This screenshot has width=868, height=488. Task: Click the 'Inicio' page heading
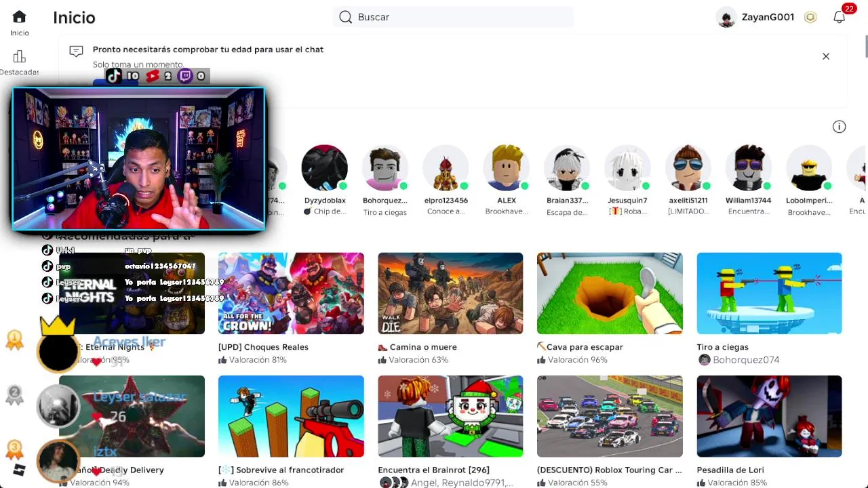click(74, 18)
